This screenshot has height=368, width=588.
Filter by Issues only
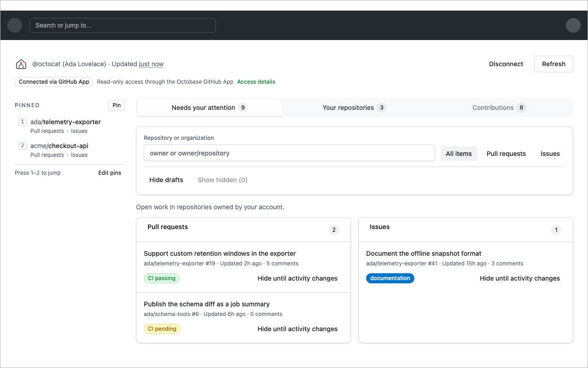(550, 154)
